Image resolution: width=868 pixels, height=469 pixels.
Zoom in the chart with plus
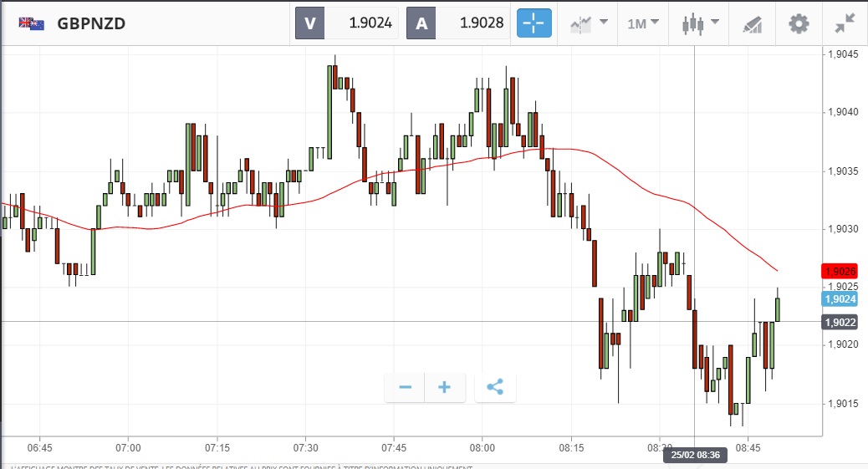click(x=445, y=387)
